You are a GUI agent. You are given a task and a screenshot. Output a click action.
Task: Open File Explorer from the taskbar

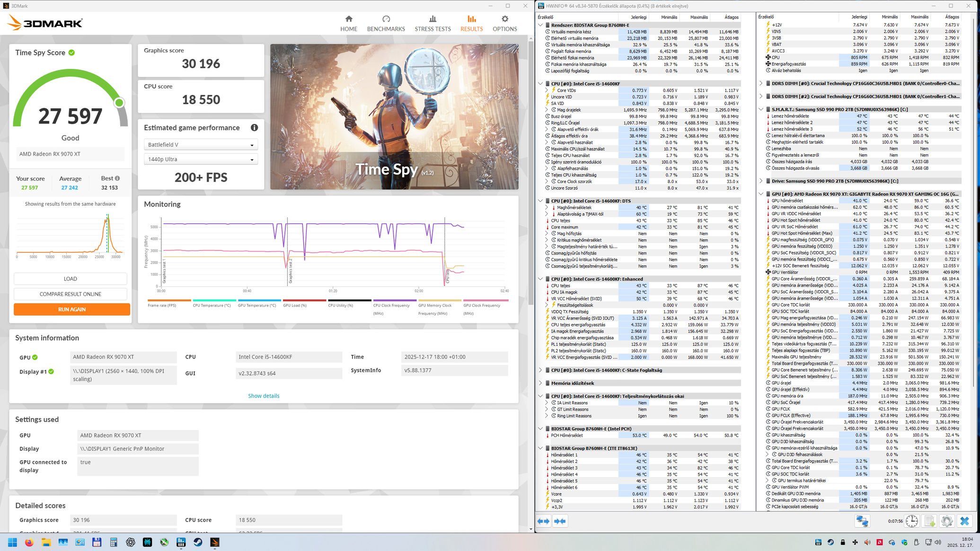click(x=46, y=542)
